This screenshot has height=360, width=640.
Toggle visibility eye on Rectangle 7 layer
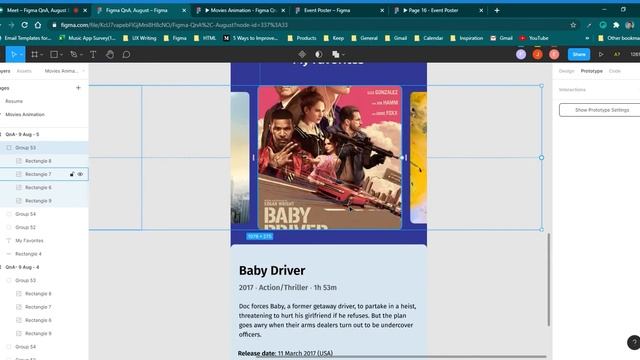pos(80,174)
